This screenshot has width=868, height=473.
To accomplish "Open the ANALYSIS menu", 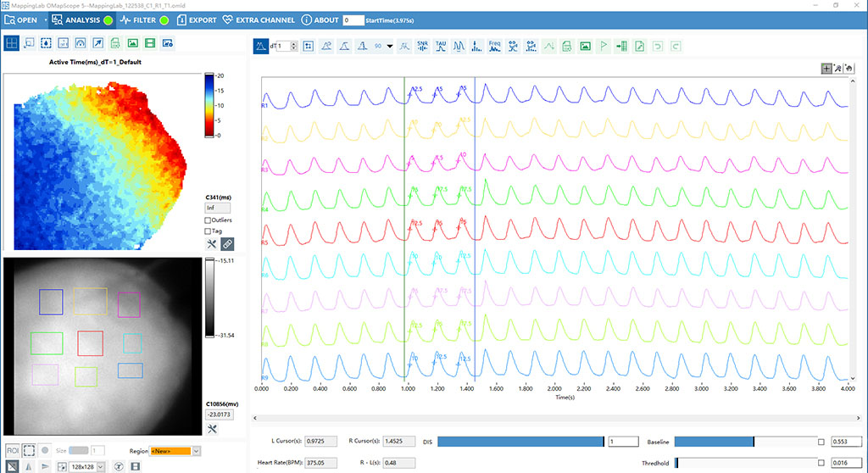I will pos(82,20).
